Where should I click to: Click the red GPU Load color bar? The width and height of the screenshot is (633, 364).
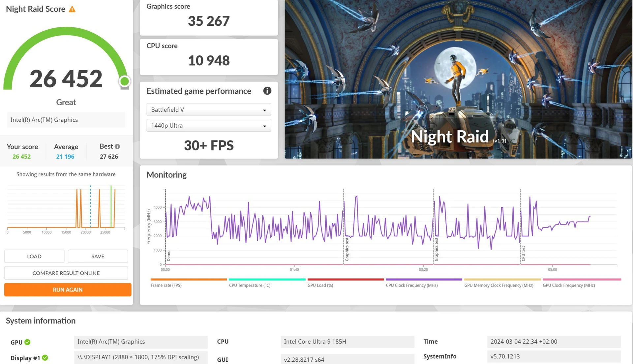[x=346, y=279]
